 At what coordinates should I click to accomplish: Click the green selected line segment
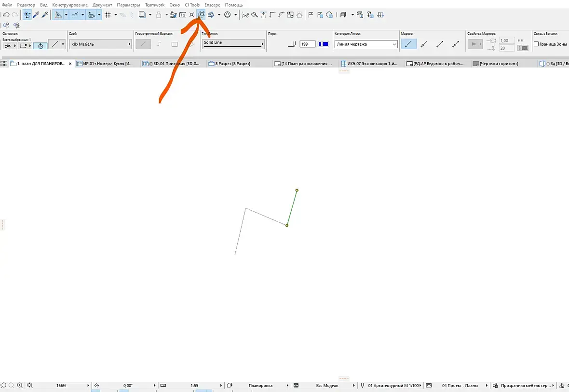click(x=292, y=208)
